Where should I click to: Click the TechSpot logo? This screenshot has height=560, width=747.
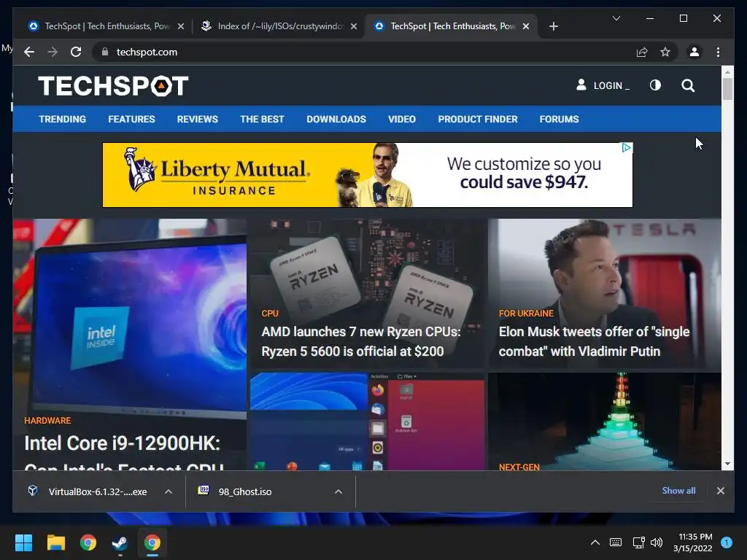(x=113, y=86)
